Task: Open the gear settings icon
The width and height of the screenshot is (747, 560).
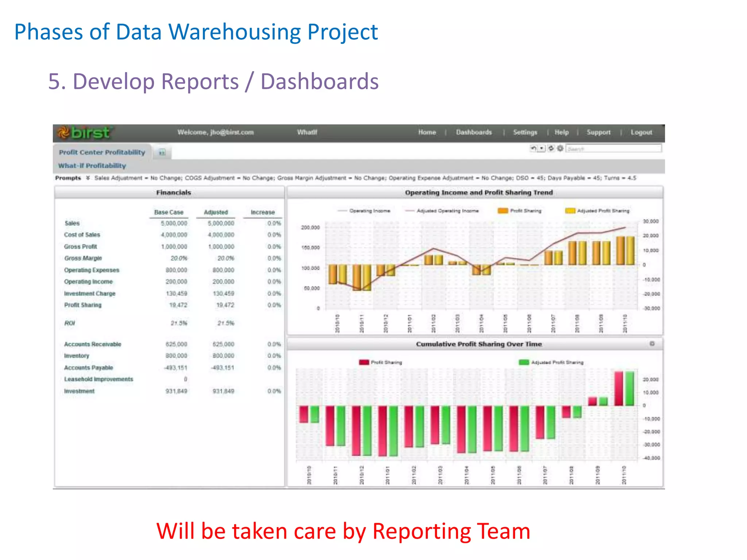Action: coord(560,148)
